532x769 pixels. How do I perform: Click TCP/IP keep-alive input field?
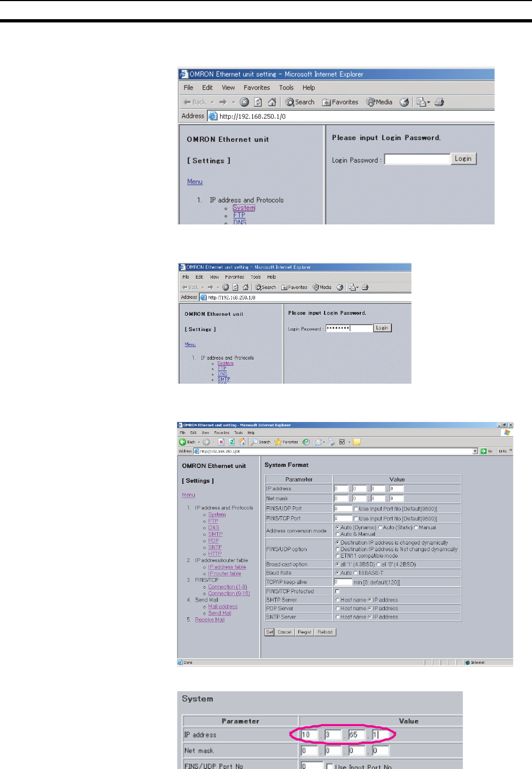(x=343, y=582)
